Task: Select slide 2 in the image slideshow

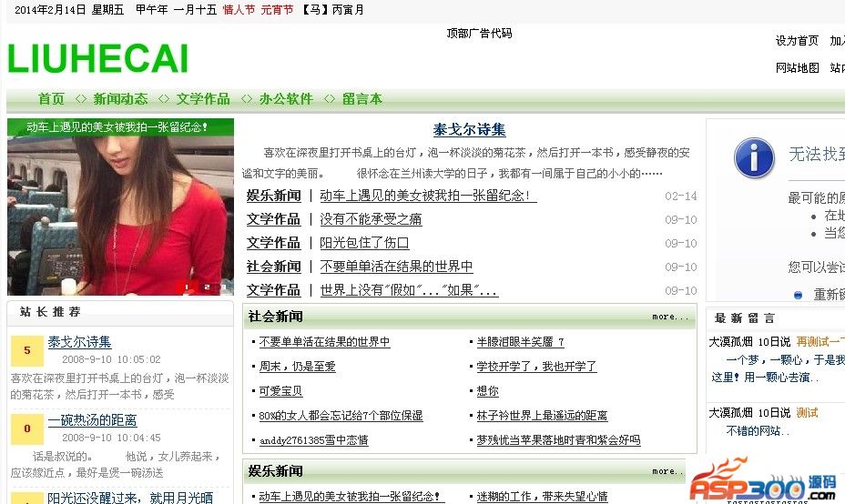Action: (206, 287)
